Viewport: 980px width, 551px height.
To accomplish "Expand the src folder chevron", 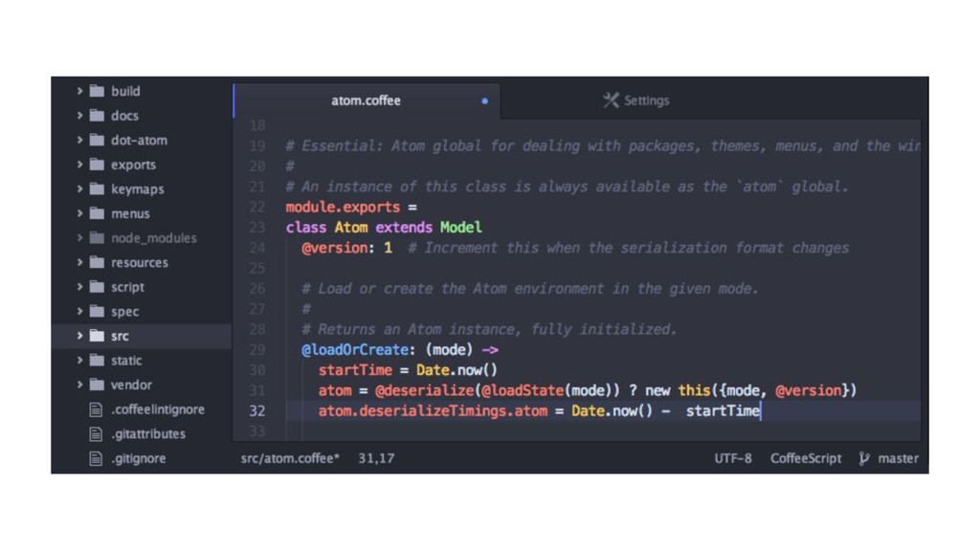I will tap(80, 336).
